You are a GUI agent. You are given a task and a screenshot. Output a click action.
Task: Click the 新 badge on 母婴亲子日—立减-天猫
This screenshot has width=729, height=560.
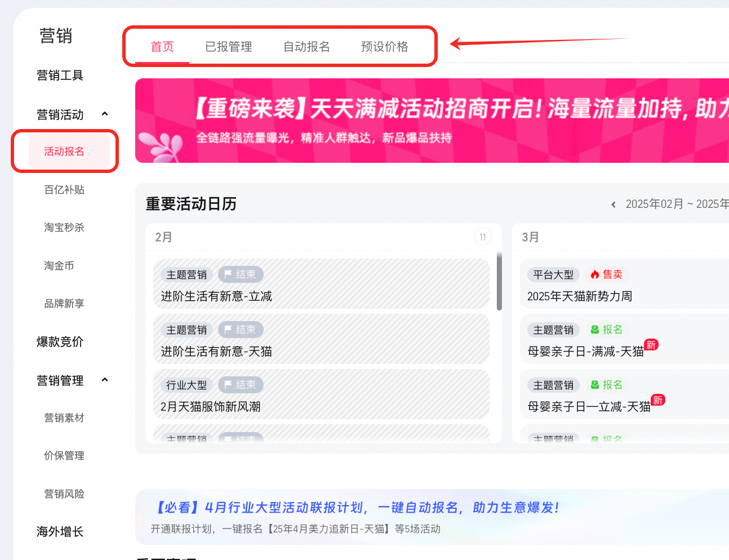coord(658,400)
